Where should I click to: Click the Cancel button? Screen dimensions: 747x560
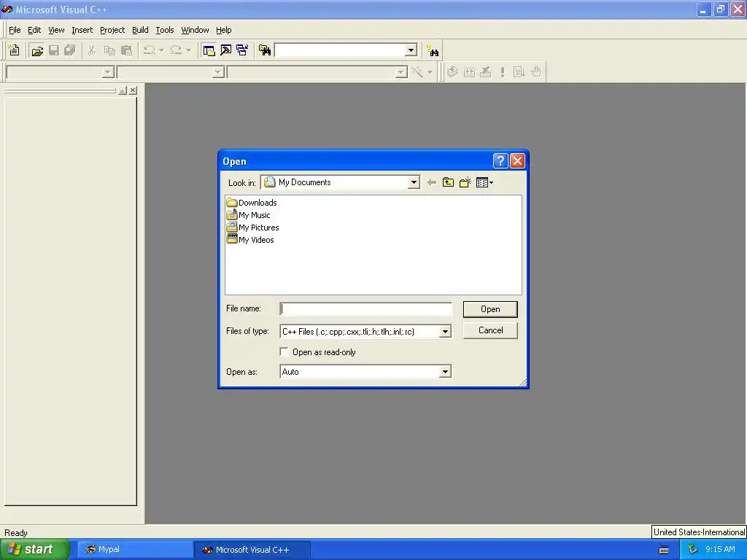(490, 330)
